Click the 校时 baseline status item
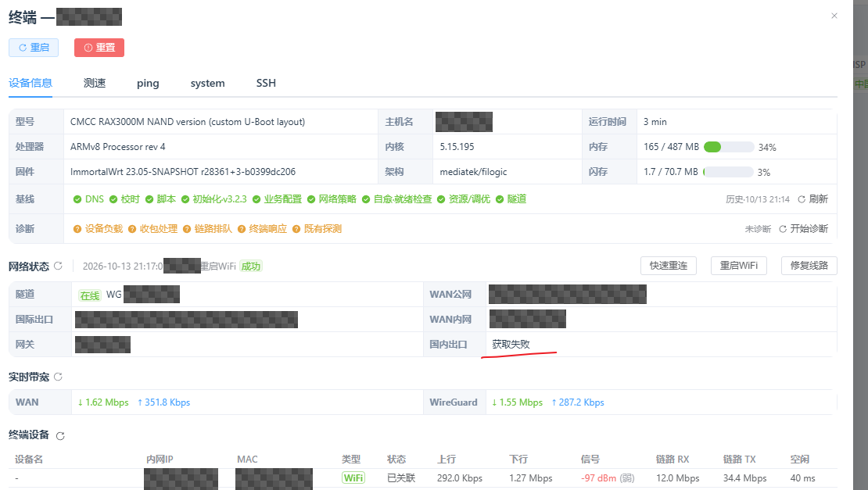This screenshot has height=490, width=868. click(x=124, y=199)
